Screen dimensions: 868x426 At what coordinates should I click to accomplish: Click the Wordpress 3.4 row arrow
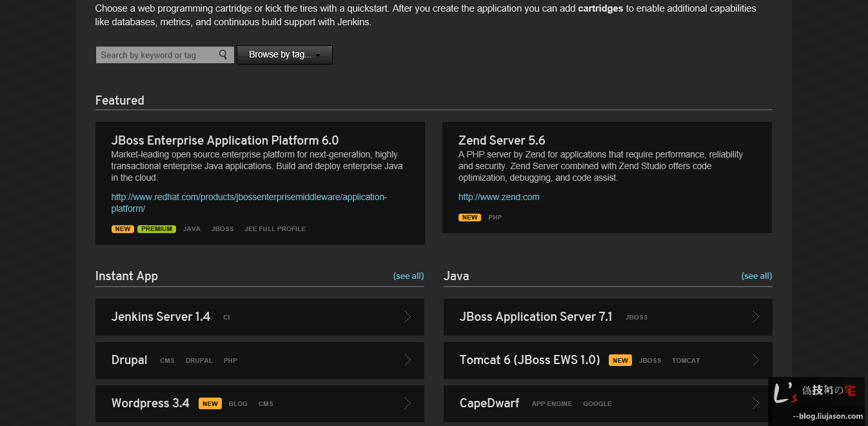click(408, 403)
